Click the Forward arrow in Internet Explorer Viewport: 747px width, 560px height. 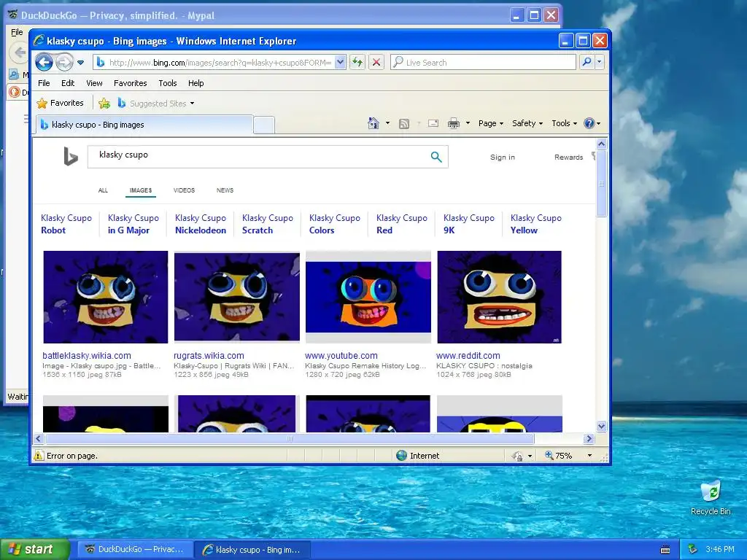64,63
